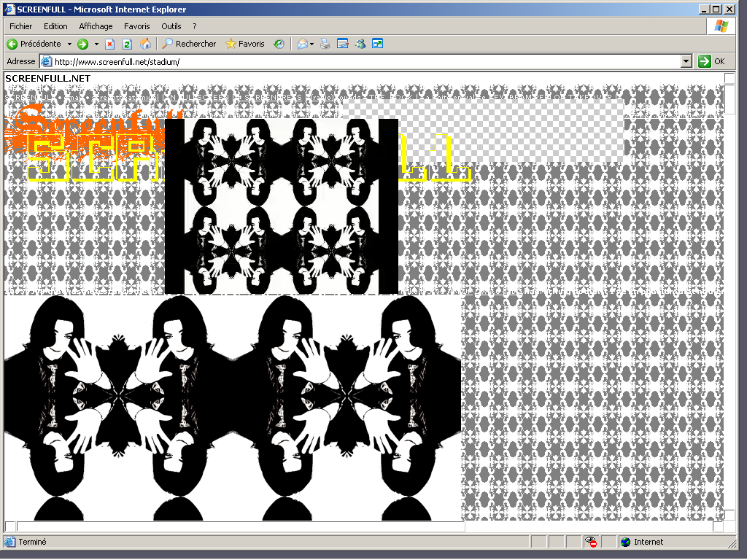Click the green forward arrow button

[x=82, y=44]
